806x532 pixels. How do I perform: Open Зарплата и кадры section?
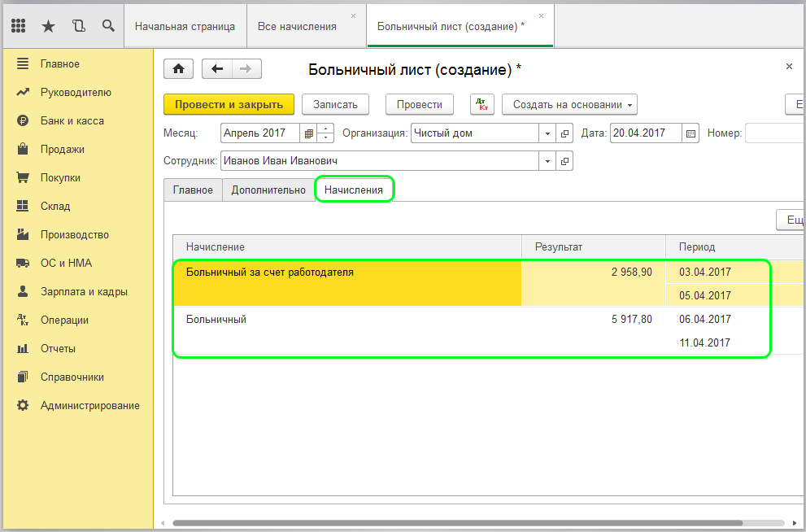84,291
